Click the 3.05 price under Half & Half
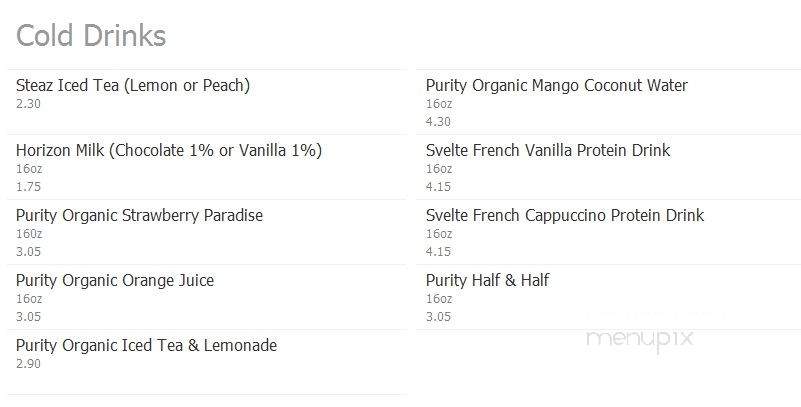The width and height of the screenshot is (801, 407). 438,317
